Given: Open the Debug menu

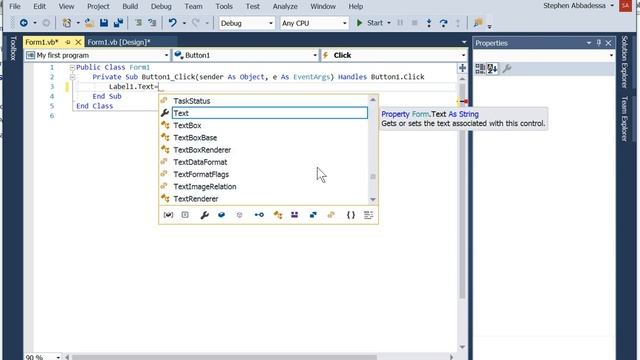Looking at the screenshot, I should (x=161, y=7).
